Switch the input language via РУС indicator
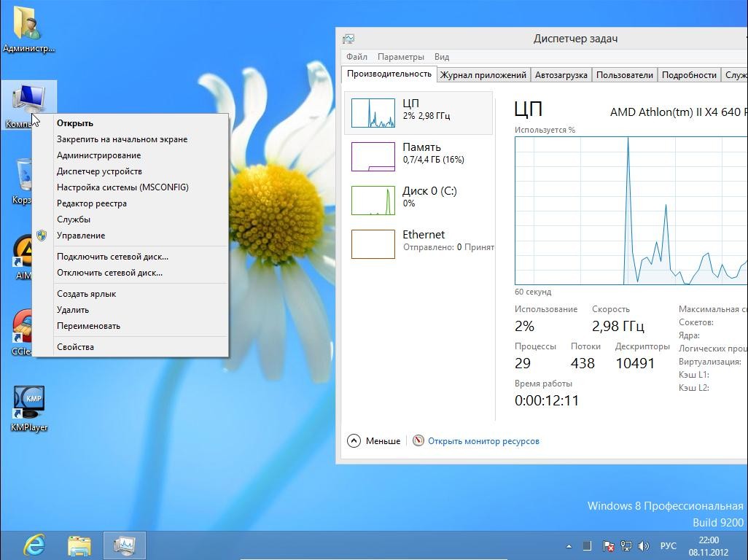 pyautogui.click(x=668, y=545)
